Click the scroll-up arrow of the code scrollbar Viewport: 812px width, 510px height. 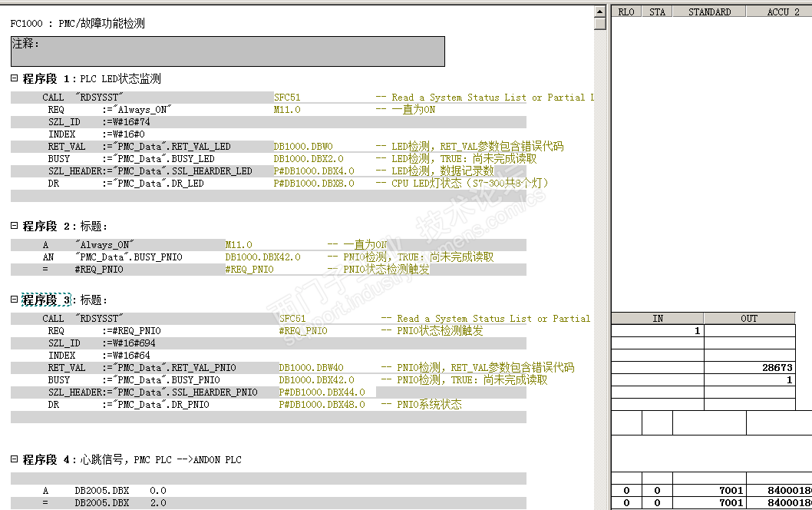point(599,12)
